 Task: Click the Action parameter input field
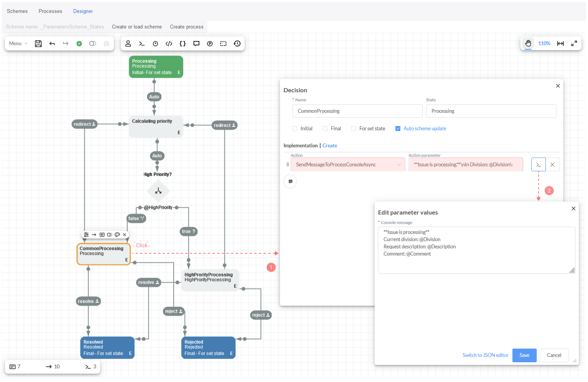click(x=466, y=165)
